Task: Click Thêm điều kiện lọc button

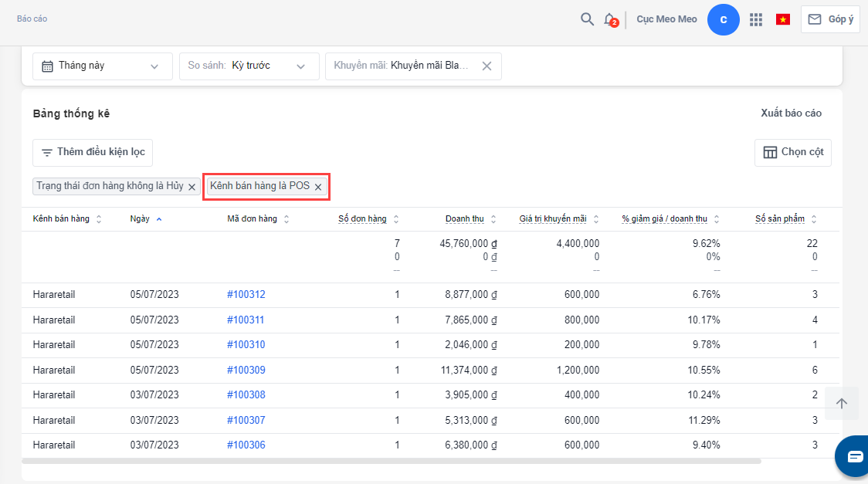Action: click(x=93, y=153)
